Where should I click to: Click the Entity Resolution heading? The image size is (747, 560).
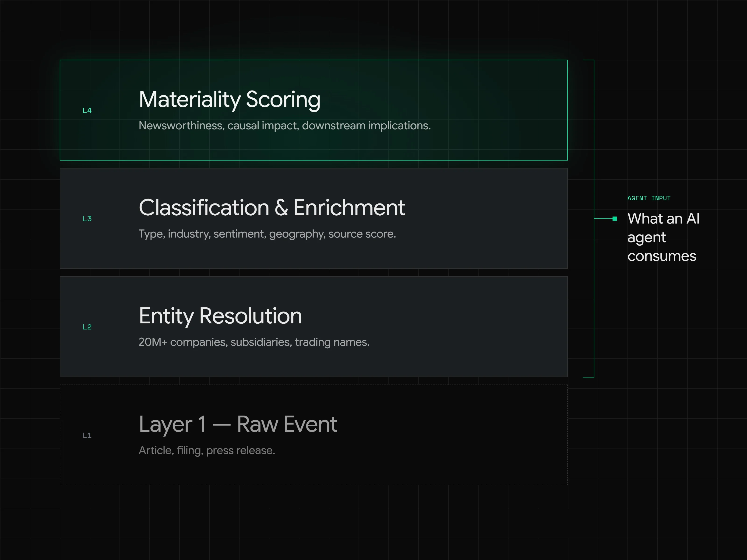[x=220, y=316]
